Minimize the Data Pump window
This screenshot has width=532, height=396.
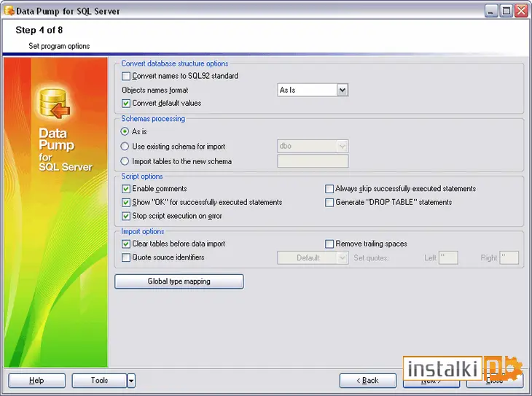490,11
